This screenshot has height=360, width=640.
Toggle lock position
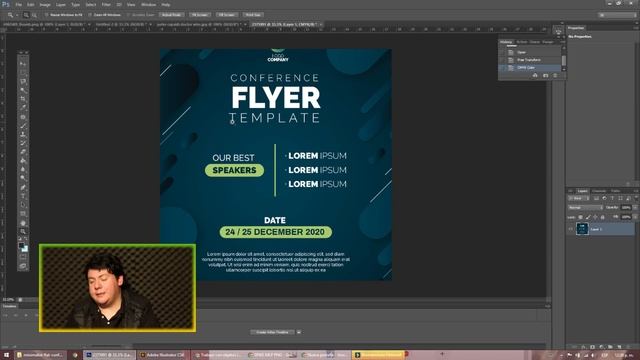point(595,217)
